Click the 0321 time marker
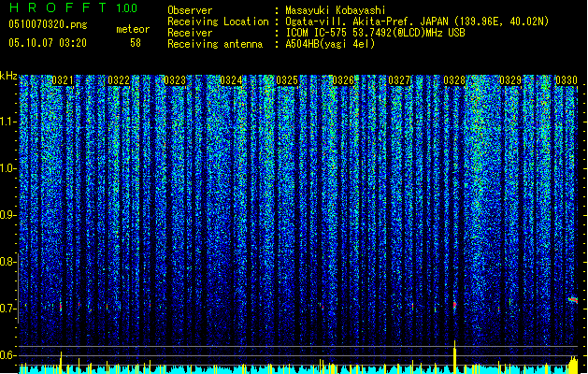 pos(63,80)
